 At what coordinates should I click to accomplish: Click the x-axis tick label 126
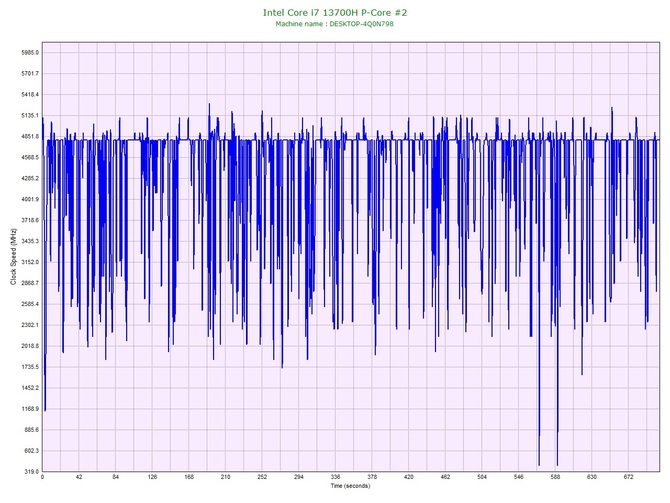click(152, 477)
